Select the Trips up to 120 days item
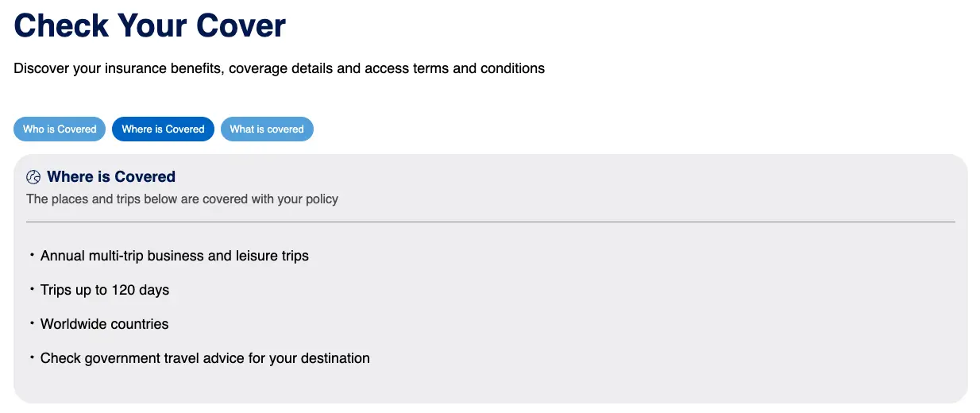This screenshot has height=413, width=980. [x=105, y=290]
